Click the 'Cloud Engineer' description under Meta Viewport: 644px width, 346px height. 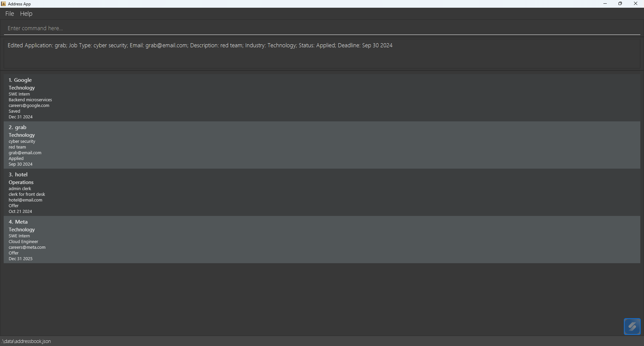click(23, 242)
